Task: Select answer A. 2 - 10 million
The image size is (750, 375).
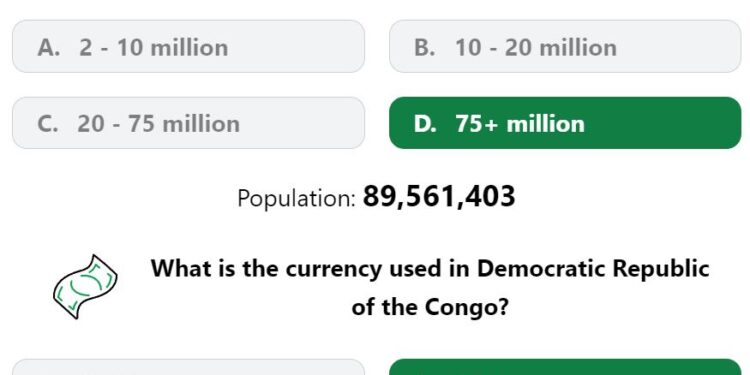Action: [x=188, y=46]
